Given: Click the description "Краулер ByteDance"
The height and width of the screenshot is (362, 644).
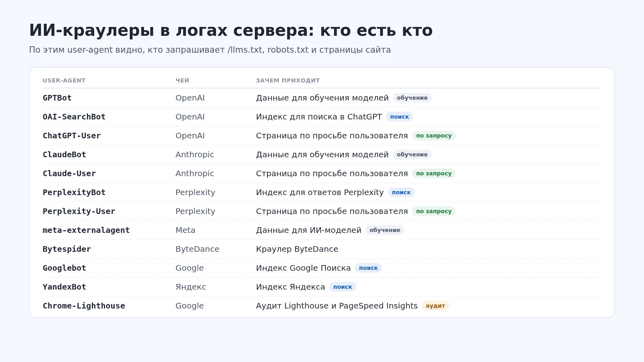Looking at the screenshot, I should (x=297, y=249).
